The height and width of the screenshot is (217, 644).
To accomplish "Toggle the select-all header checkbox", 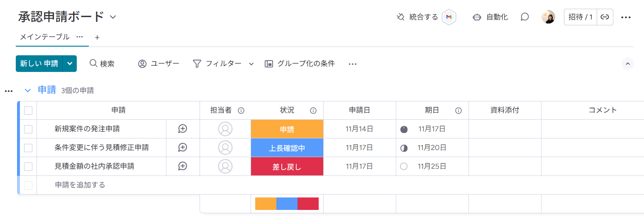I will (28, 111).
